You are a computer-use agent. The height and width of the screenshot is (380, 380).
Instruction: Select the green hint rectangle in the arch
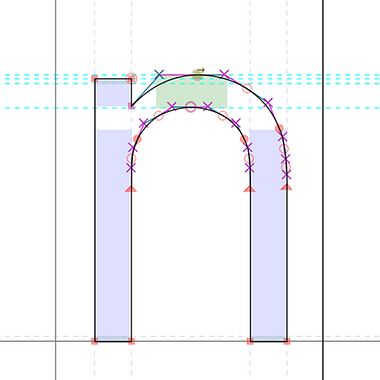click(x=192, y=92)
